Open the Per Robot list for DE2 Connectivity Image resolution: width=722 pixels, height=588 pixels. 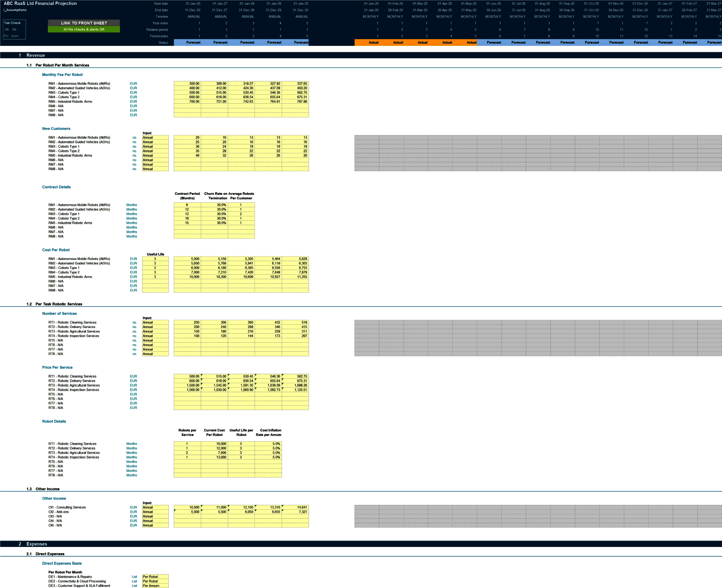[x=155, y=581]
